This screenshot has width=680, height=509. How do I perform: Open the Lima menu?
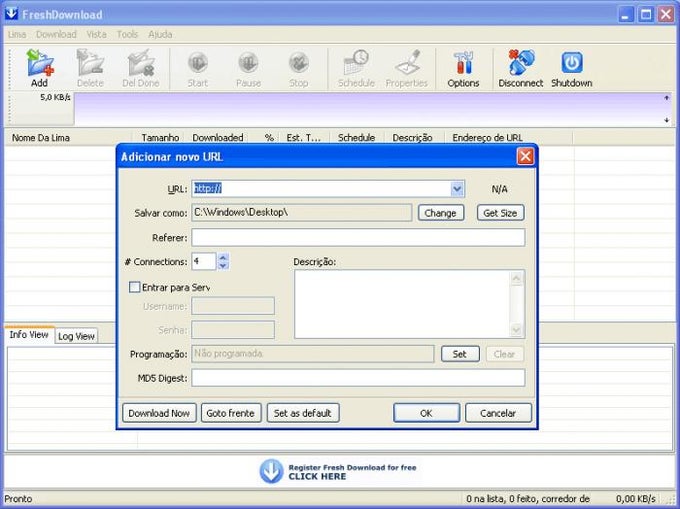(x=17, y=34)
